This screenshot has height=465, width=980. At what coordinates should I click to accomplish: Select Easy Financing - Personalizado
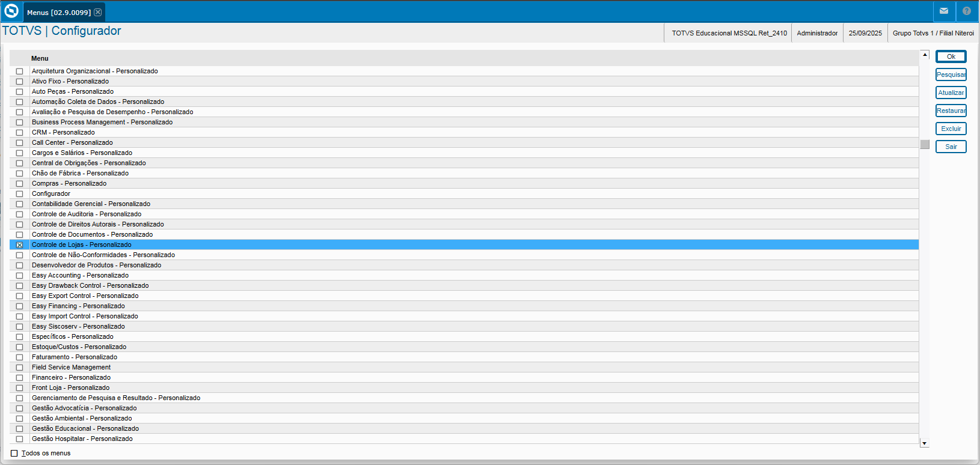464,306
